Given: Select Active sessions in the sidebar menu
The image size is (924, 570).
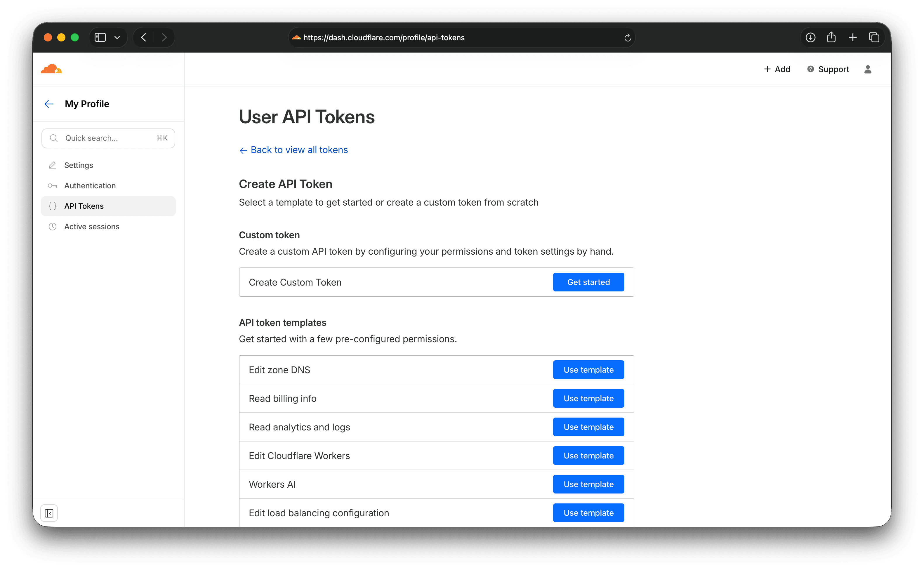Looking at the screenshot, I should 92,226.
